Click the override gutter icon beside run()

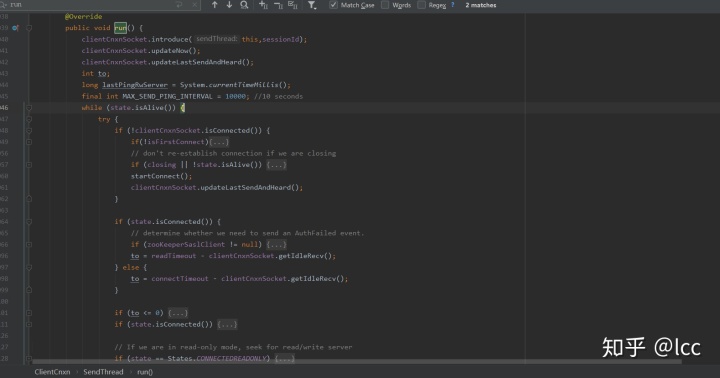[15, 28]
